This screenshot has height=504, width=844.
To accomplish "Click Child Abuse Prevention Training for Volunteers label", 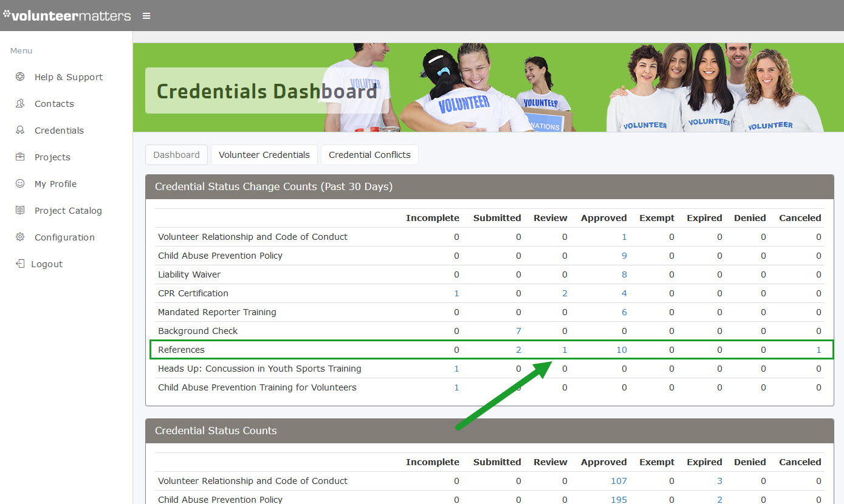I will [x=257, y=387].
